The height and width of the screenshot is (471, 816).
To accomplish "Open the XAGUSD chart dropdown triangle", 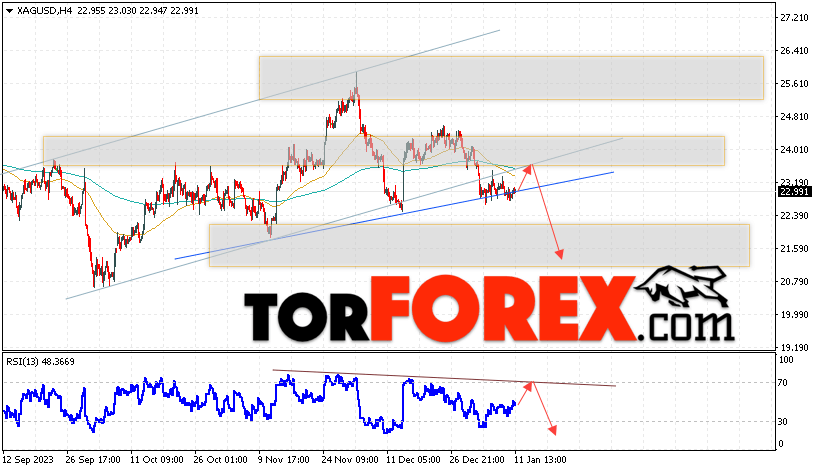I will [x=9, y=10].
